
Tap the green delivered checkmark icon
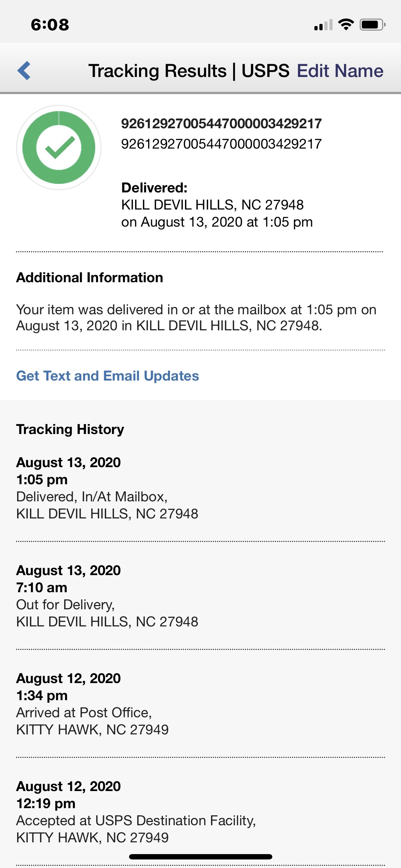point(59,147)
